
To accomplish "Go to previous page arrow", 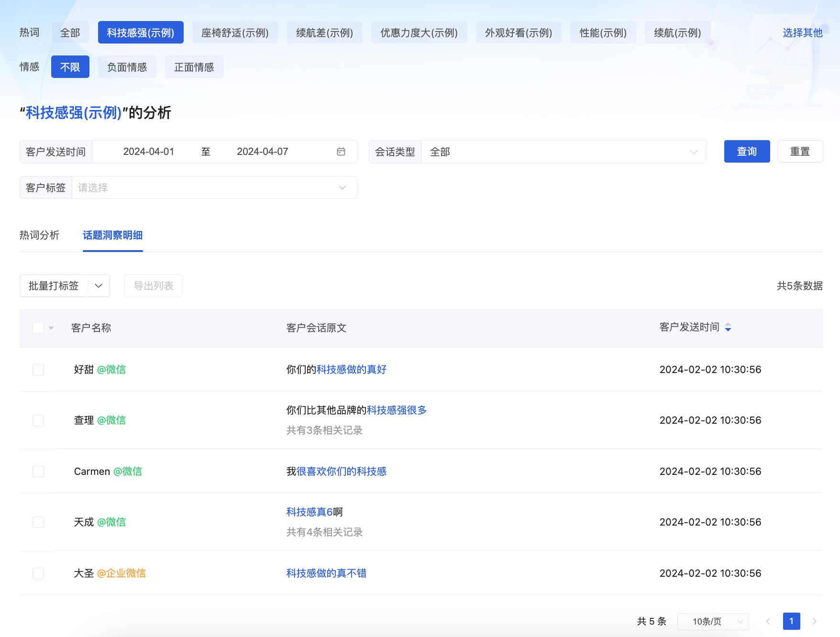I will (x=768, y=621).
